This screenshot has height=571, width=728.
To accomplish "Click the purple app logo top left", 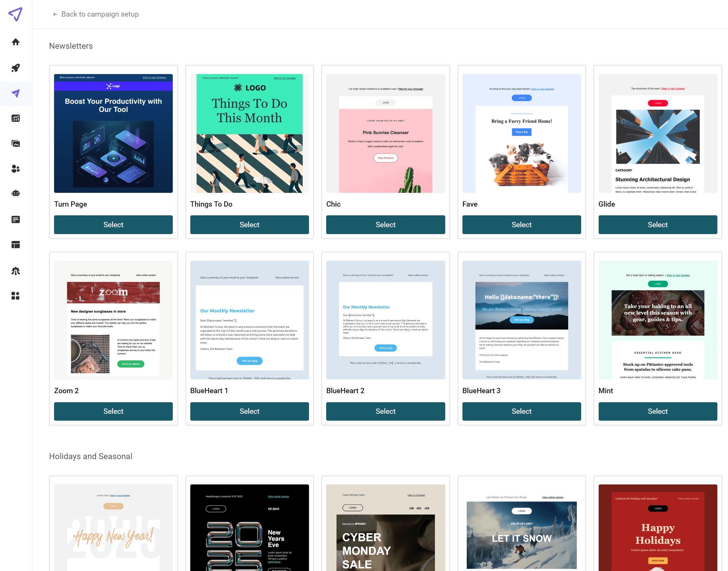I will pyautogui.click(x=15, y=14).
